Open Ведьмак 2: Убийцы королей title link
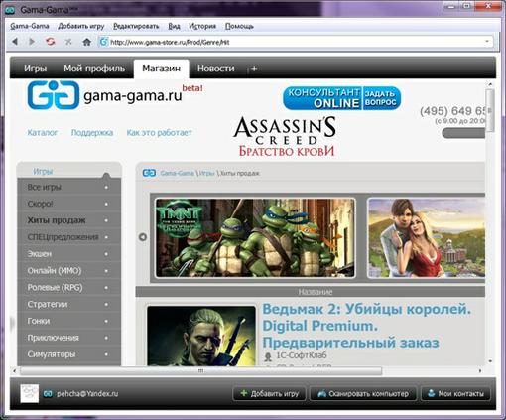Image resolution: width=506 pixels, height=420 pixels. pos(366,326)
